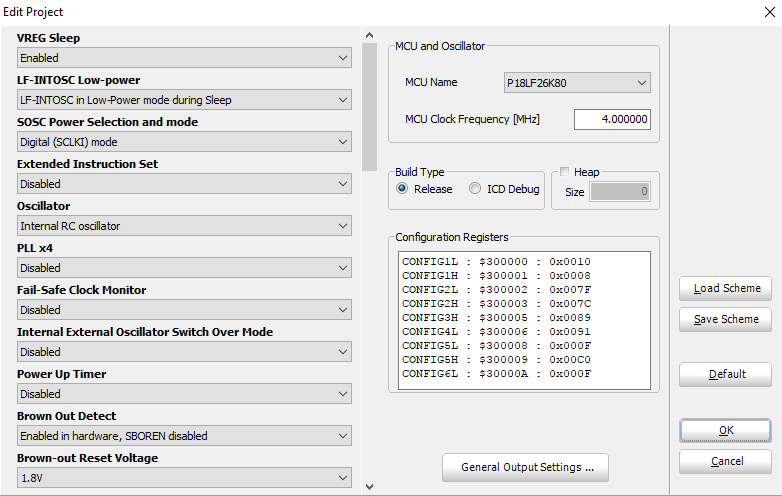The width and height of the screenshot is (782, 496).
Task: Click the Load Scheme button
Action: [725, 288]
